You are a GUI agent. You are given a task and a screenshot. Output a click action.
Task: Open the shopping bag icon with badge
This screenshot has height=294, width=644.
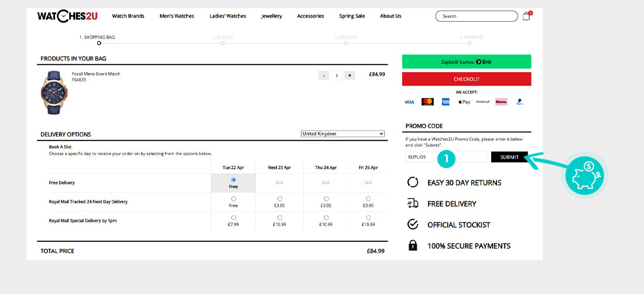(527, 16)
